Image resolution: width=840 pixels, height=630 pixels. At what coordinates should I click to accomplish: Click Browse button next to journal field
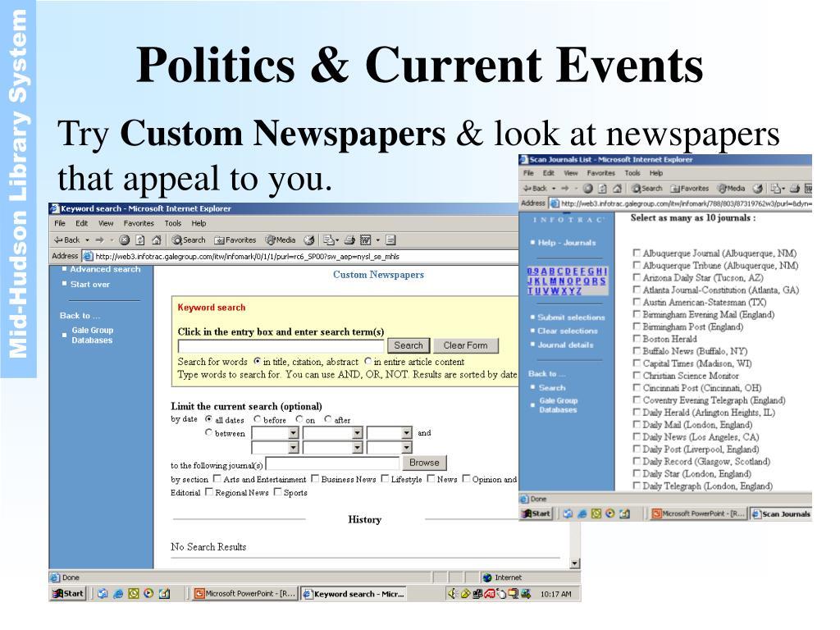(x=424, y=463)
